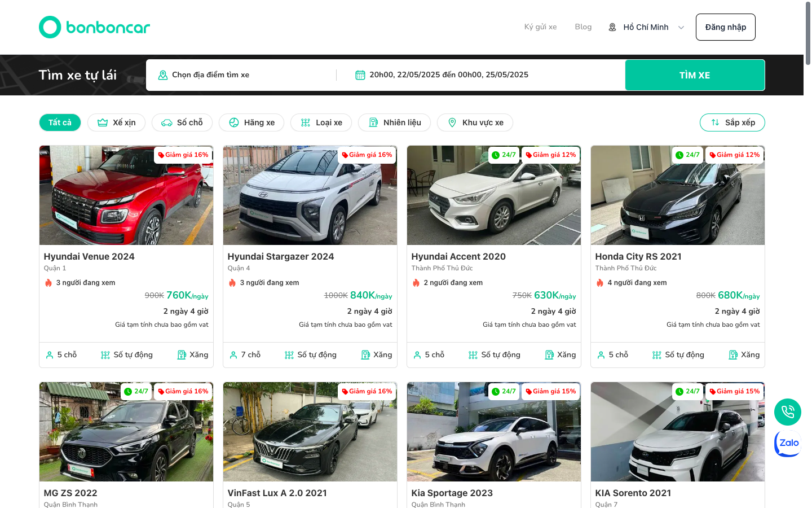Open the rental date and time picker
Screen dimensions: 812x508
pos(448,75)
